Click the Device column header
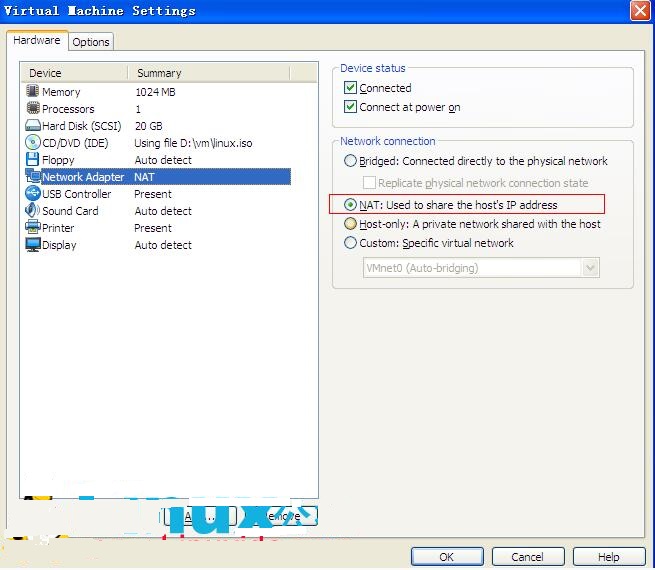 [75, 73]
